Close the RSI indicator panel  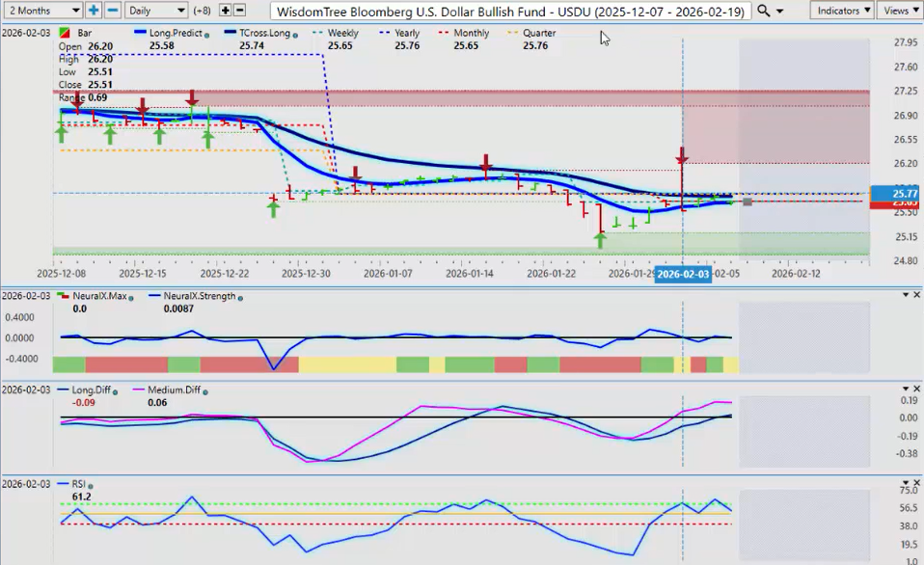point(917,483)
